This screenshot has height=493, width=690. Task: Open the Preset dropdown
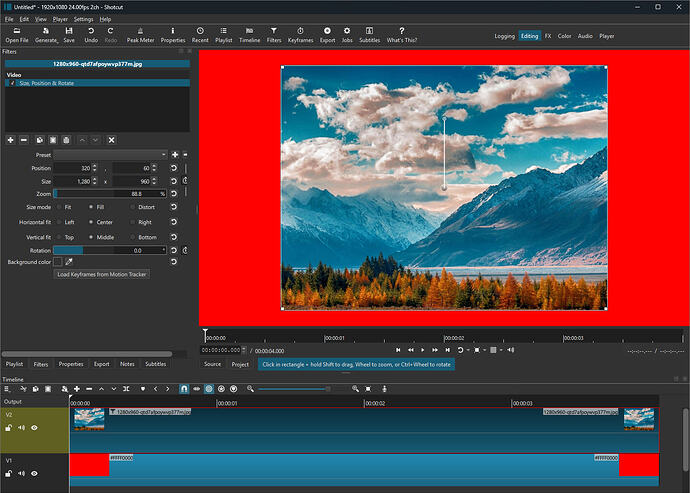point(110,155)
